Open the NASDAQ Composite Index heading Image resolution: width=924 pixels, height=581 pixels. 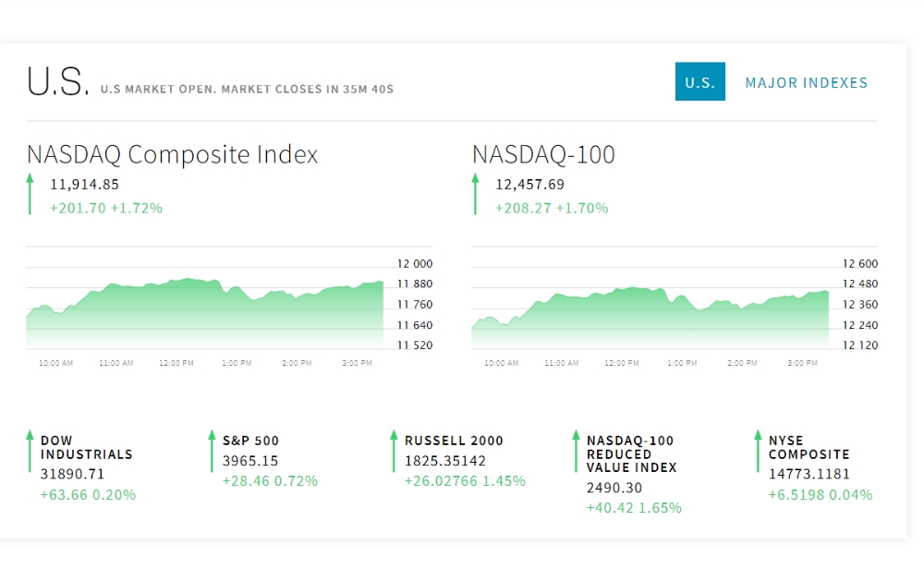click(x=172, y=154)
